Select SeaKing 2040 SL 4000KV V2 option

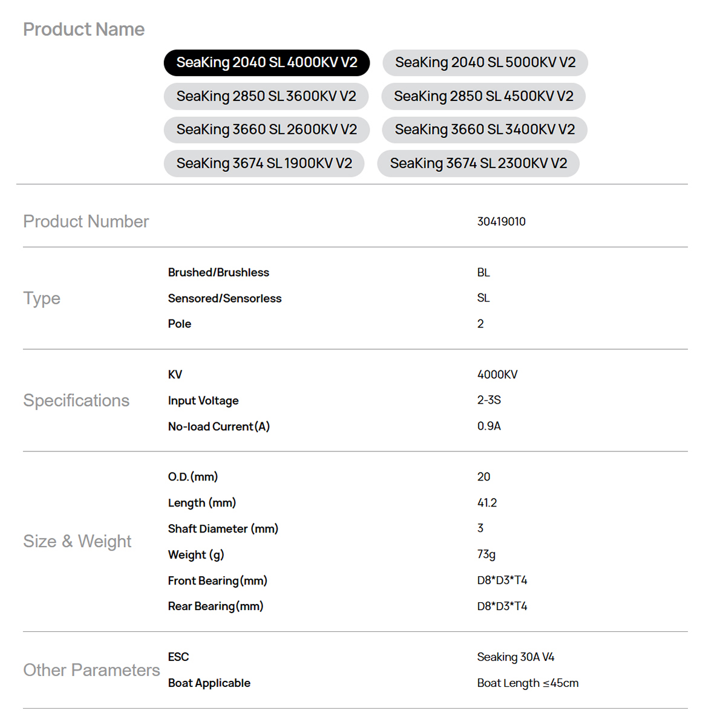[x=266, y=63]
